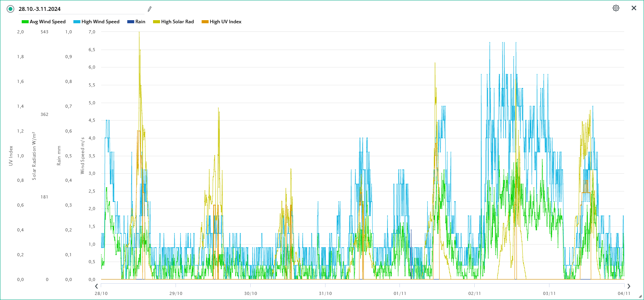This screenshot has height=300, width=644.
Task: Click the Wind Speed m/s axis title
Action: coord(82,156)
